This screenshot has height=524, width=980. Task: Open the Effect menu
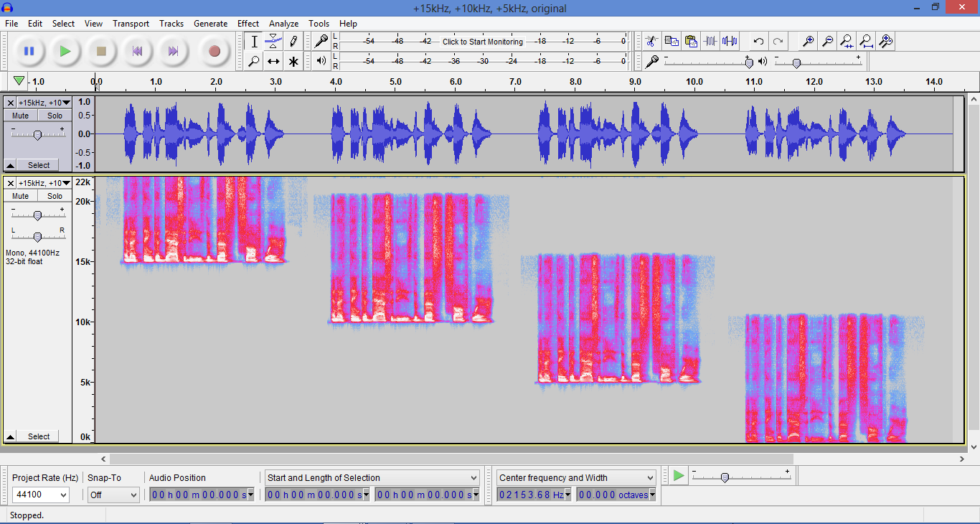(248, 23)
